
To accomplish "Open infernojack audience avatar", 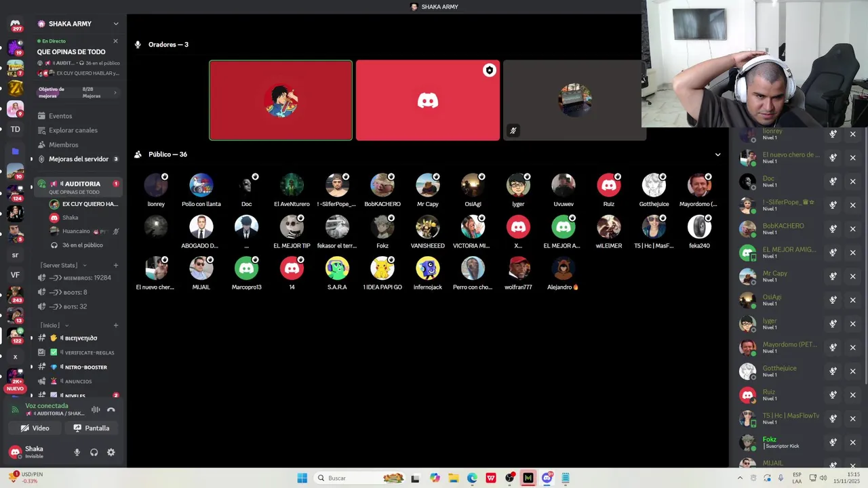I will [x=428, y=268].
